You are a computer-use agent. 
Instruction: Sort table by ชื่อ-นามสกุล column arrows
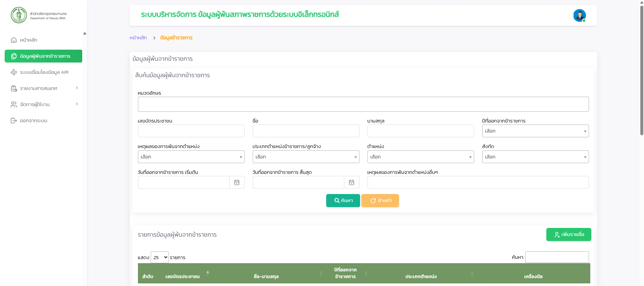(321, 273)
